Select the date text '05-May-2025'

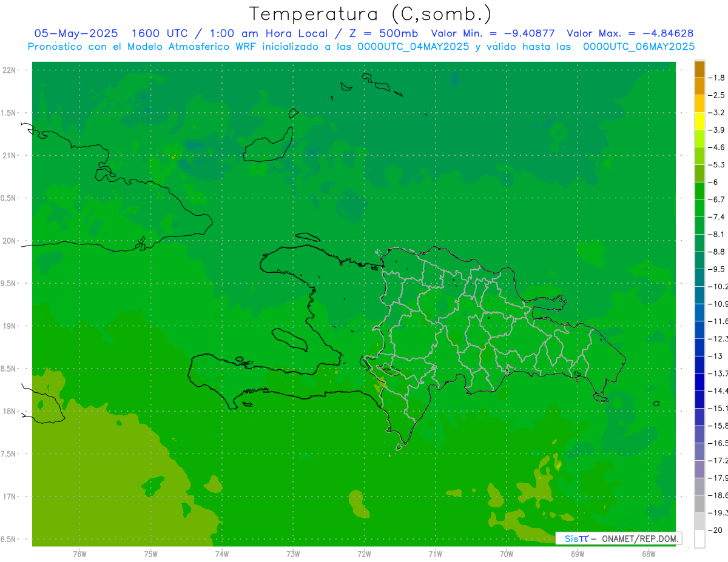point(76,33)
